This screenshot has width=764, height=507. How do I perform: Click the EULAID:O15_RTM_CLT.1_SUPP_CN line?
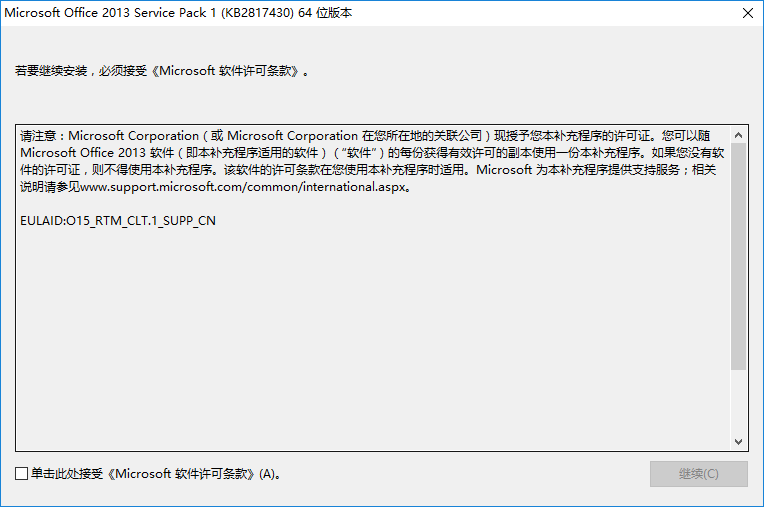(x=118, y=221)
